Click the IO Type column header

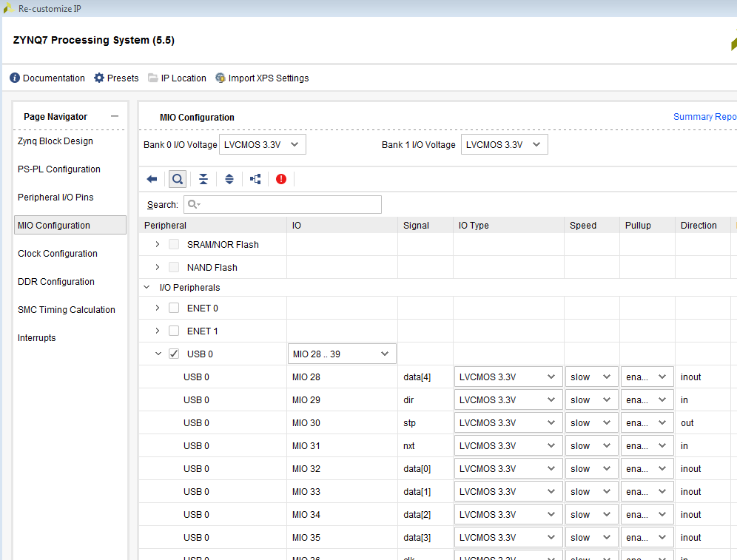pyautogui.click(x=508, y=225)
